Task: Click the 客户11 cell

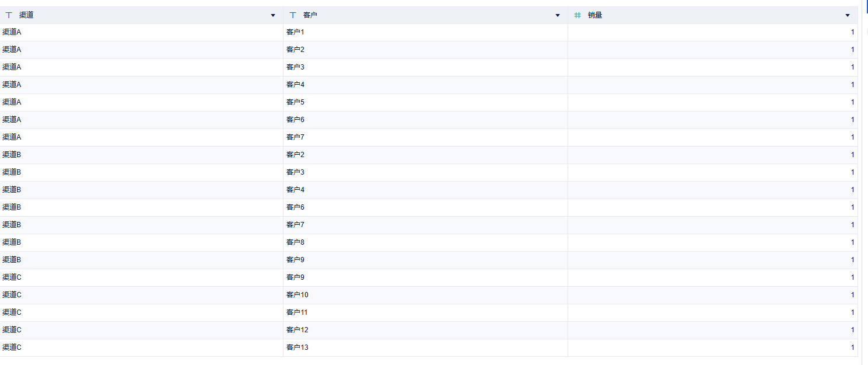Action: pos(425,312)
